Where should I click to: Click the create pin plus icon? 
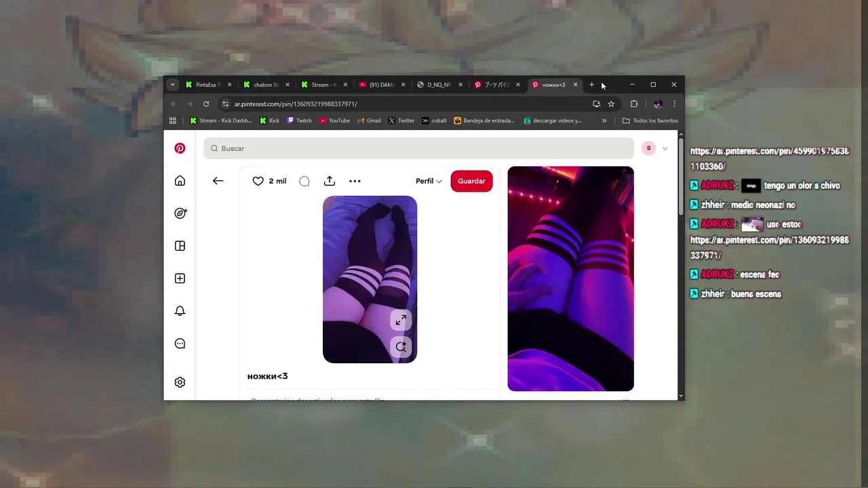(180, 279)
